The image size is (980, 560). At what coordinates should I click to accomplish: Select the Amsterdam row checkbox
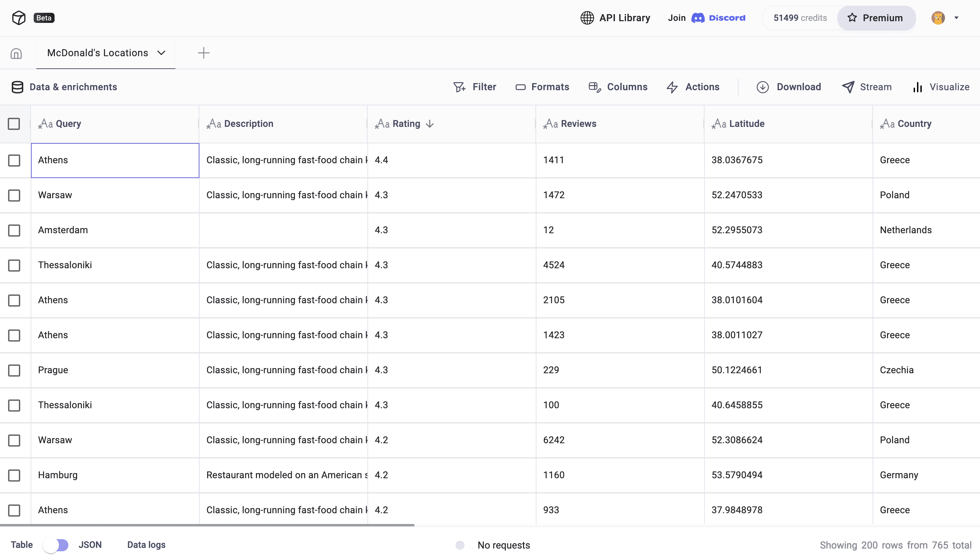pyautogui.click(x=14, y=231)
